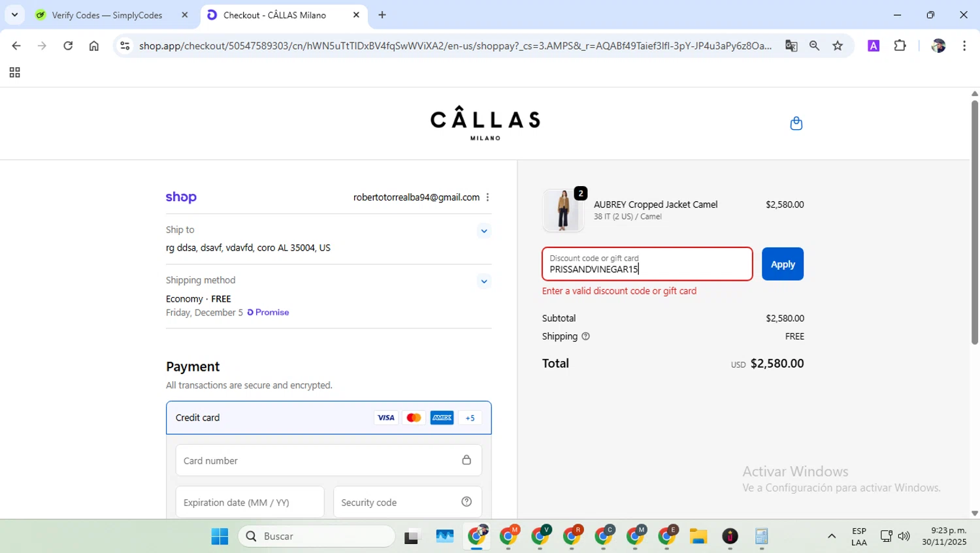Click the Mastercard logo
This screenshot has width=980, height=553.
(x=414, y=418)
